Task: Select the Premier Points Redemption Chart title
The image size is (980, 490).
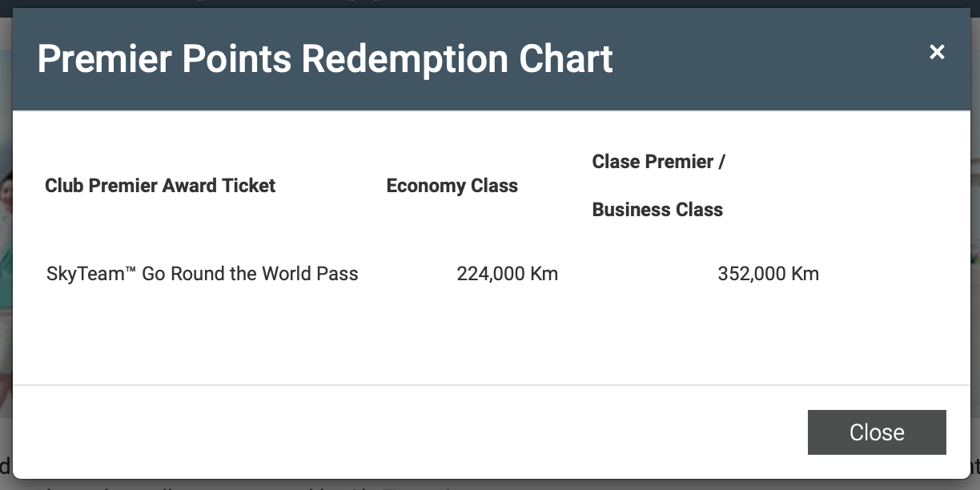Action: 325,58
